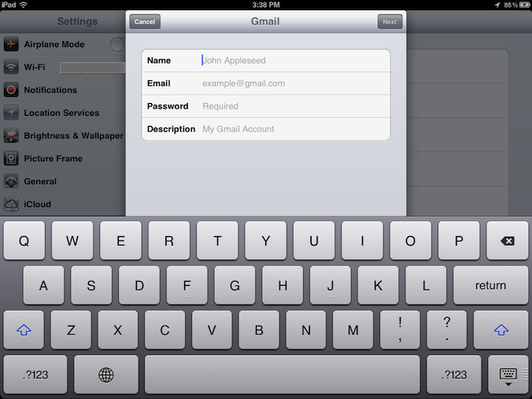
Task: Cancel the Gmail account setup
Action: (x=145, y=22)
